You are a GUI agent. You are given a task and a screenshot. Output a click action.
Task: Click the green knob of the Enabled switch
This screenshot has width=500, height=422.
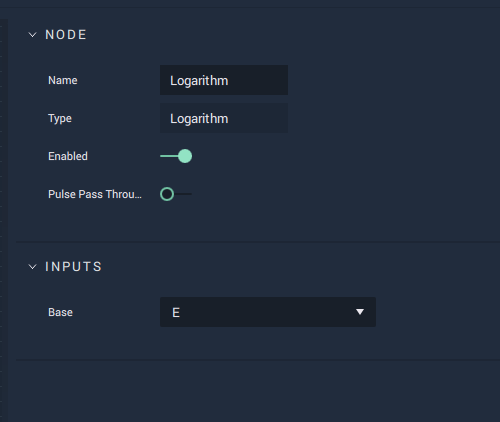pos(185,156)
